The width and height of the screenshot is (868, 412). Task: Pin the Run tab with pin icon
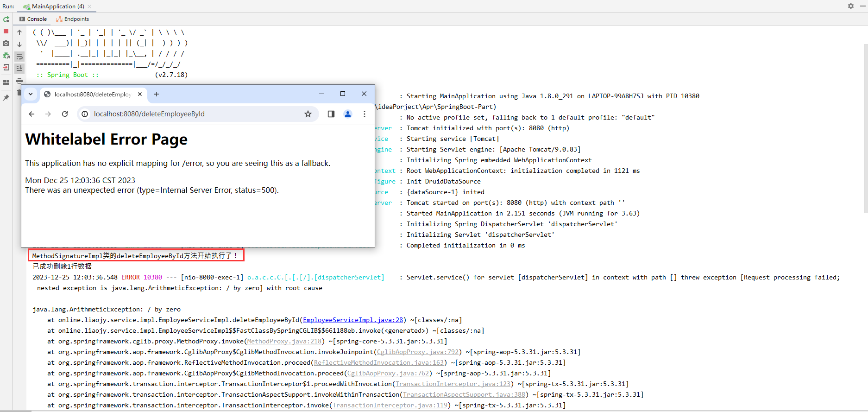coord(6,98)
